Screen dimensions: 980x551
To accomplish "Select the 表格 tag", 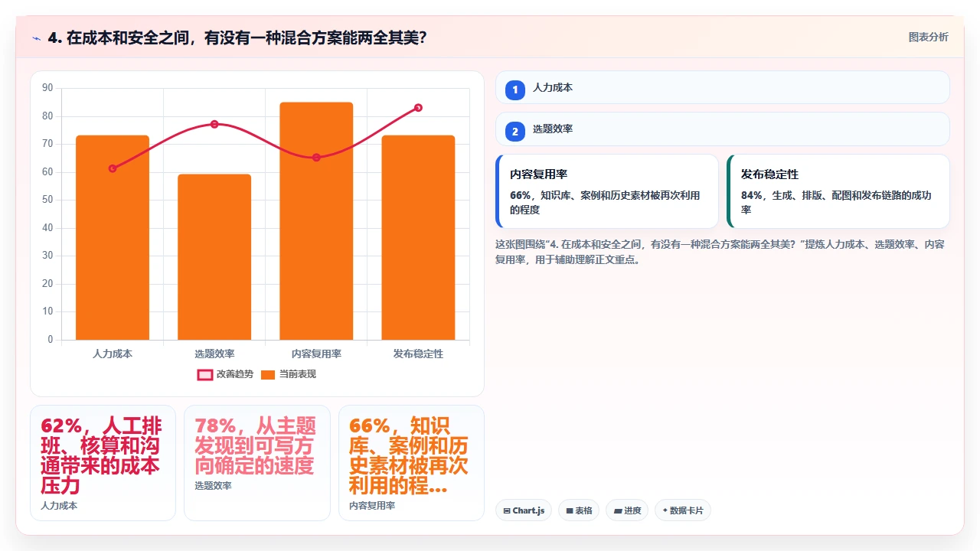I will pos(579,510).
